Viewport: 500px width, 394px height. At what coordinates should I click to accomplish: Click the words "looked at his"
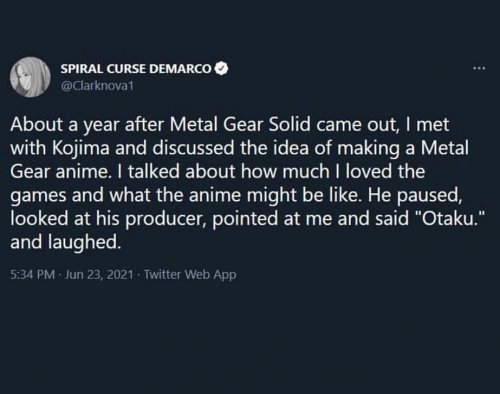coord(65,219)
